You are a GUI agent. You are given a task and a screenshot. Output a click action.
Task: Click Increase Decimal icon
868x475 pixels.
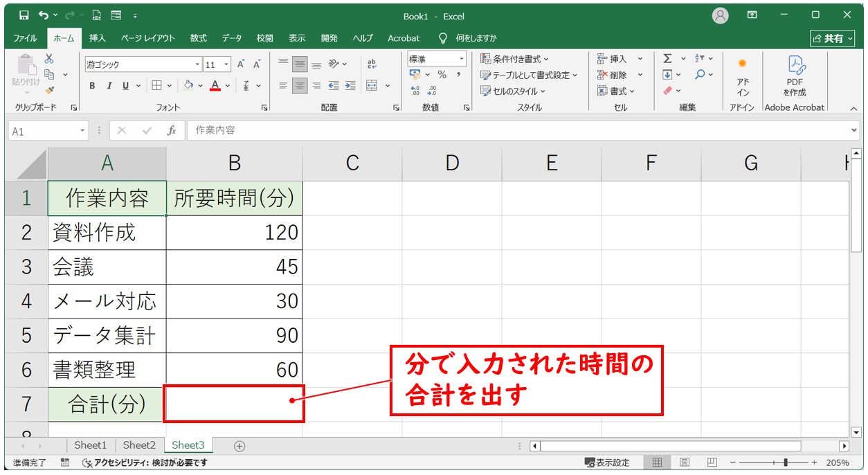(415, 91)
